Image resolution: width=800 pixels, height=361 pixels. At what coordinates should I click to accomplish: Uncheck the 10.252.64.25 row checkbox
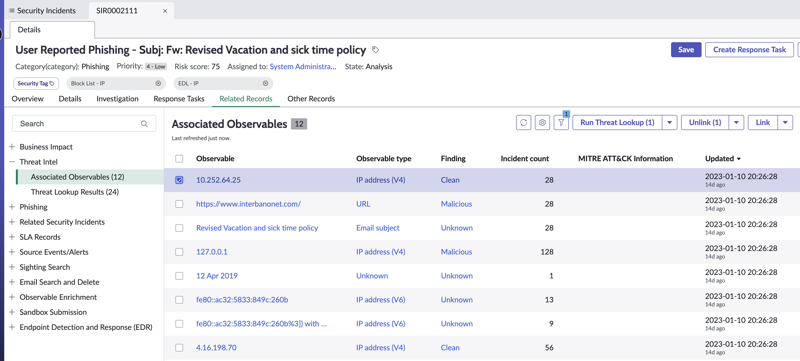click(179, 180)
